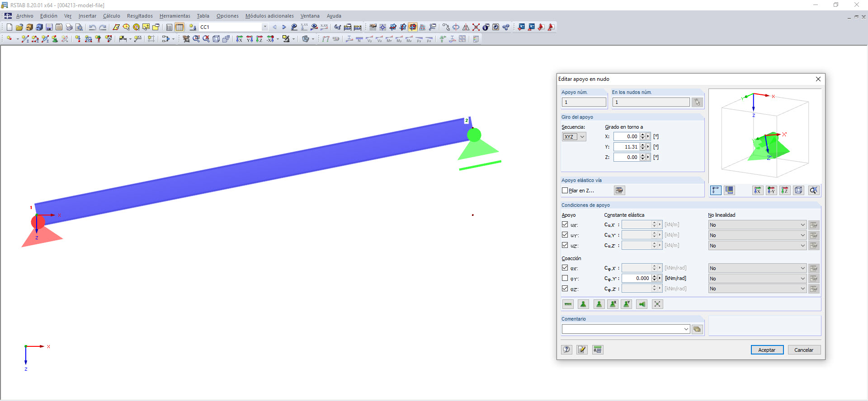This screenshot has height=401, width=868.
Task: Go to the next load case arrow
Action: 284,27
